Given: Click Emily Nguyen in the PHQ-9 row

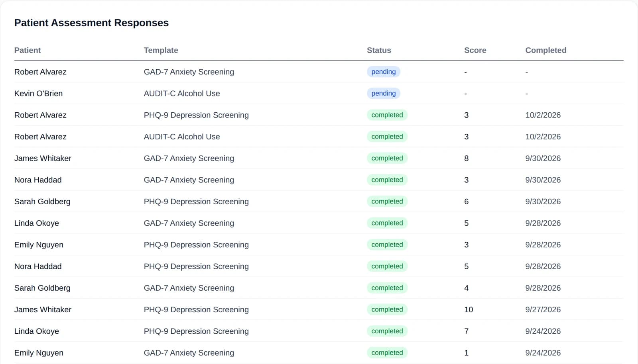Looking at the screenshot, I should [39, 245].
